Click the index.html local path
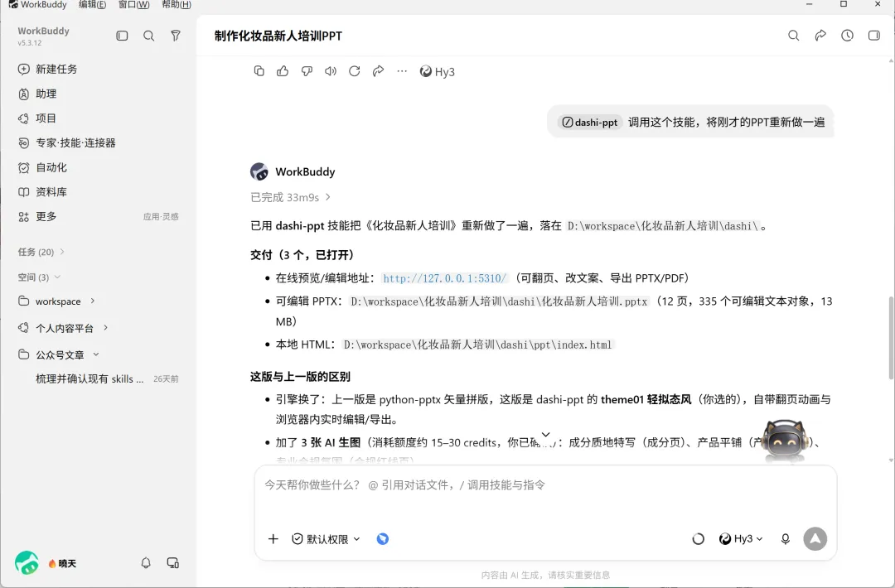895x588 pixels. click(x=478, y=345)
